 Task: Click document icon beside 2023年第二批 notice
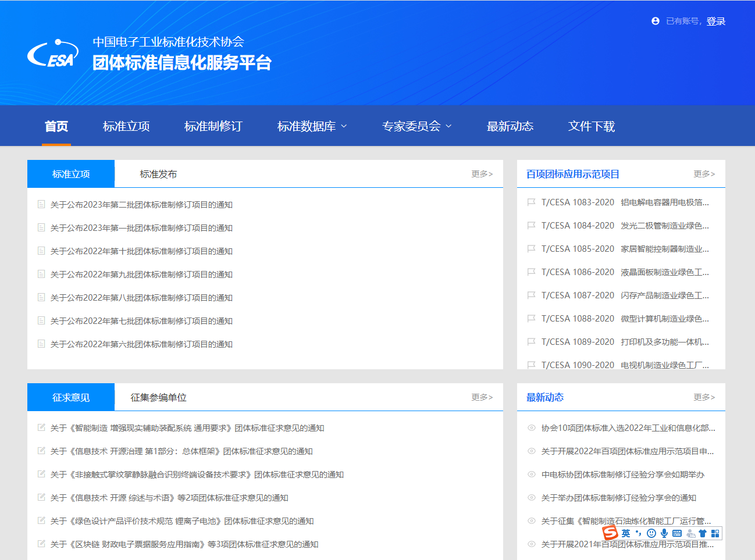(x=41, y=204)
